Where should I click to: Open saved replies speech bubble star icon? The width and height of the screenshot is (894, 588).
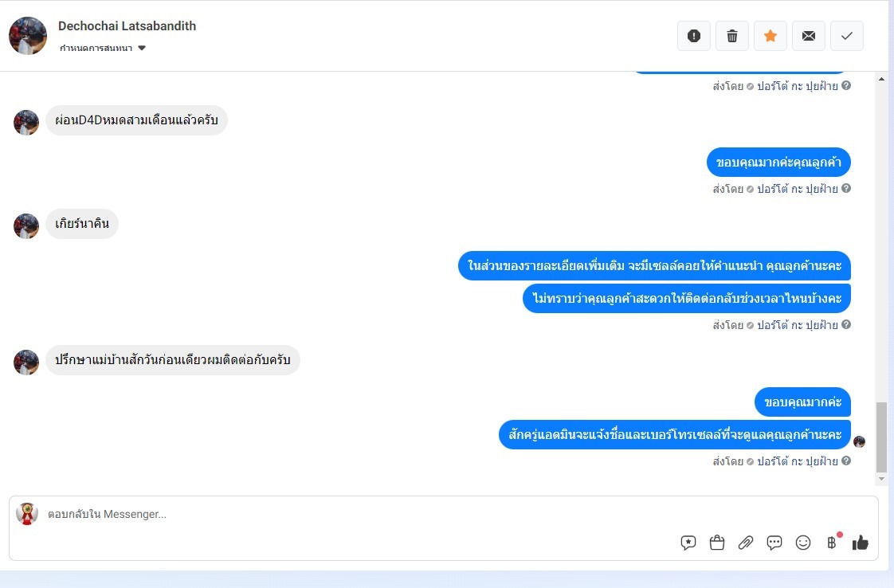(688, 543)
